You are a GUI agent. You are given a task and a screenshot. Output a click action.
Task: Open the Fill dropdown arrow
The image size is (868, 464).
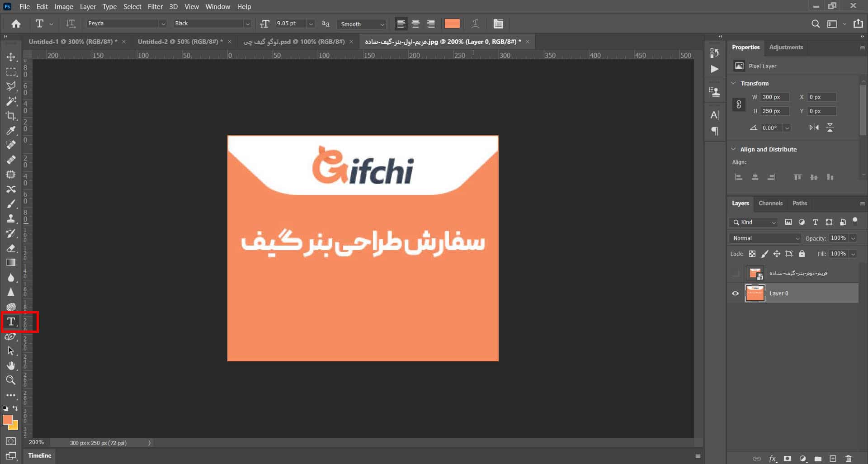[853, 254]
